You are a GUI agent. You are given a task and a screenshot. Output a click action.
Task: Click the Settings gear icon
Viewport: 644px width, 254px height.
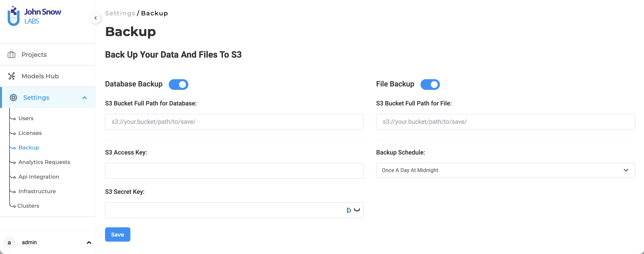pos(13,98)
